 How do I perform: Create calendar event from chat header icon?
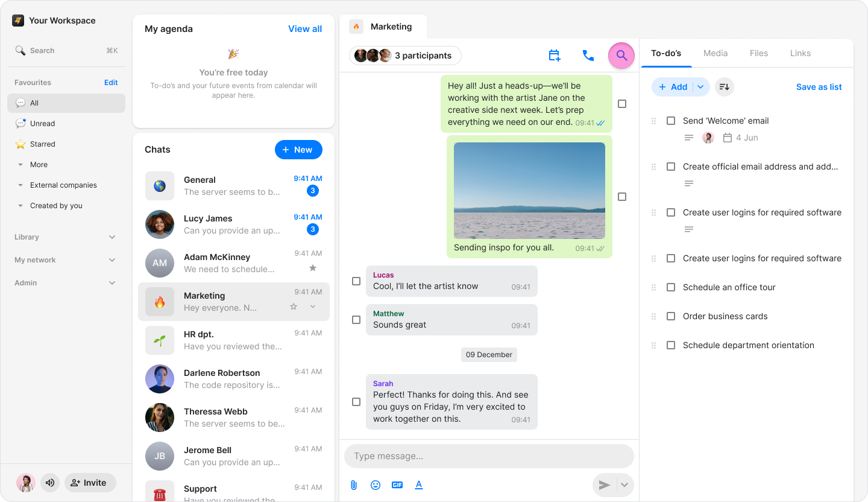click(x=555, y=56)
